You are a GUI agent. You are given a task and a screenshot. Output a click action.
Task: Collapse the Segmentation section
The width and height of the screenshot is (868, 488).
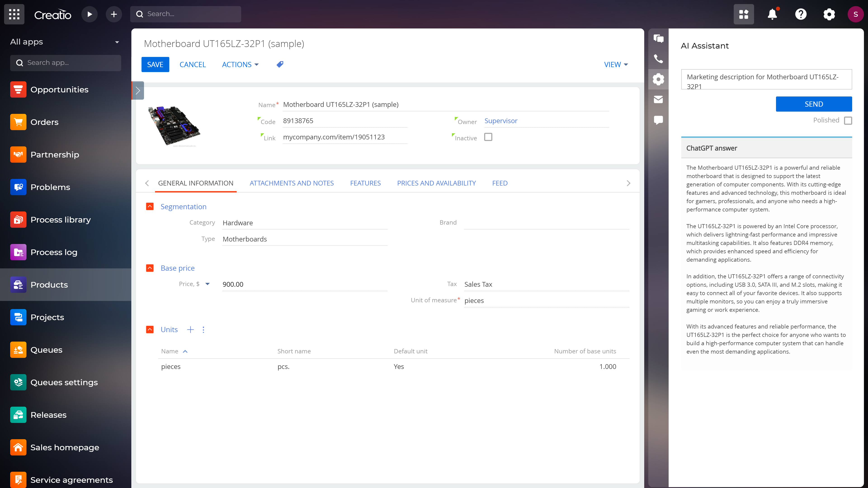pos(150,206)
